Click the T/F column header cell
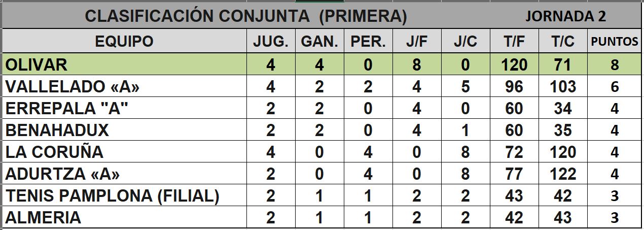Viewport: 644px width, 230px height. (514, 41)
